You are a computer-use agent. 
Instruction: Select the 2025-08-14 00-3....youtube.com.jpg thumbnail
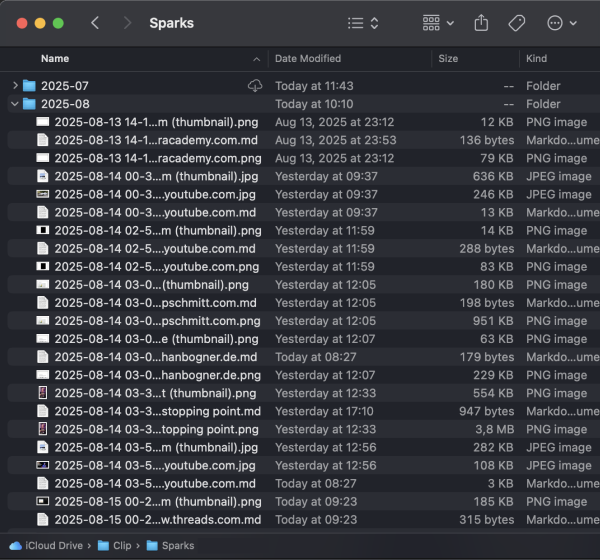(42, 194)
